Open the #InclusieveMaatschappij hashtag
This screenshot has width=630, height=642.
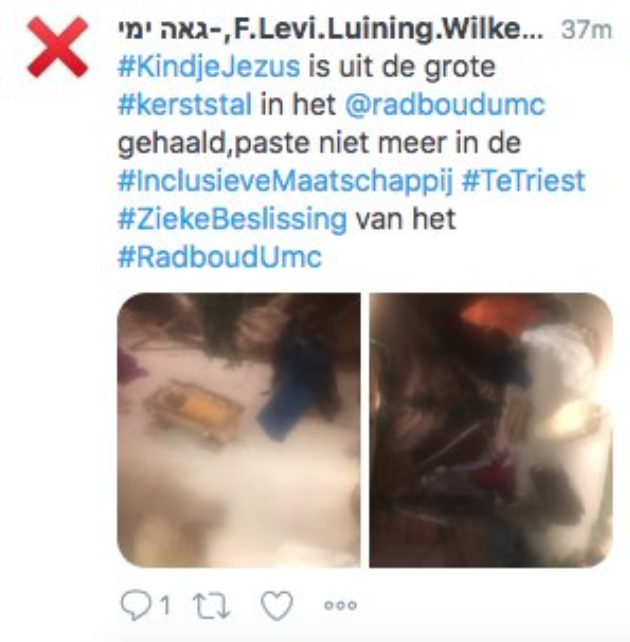[285, 181]
